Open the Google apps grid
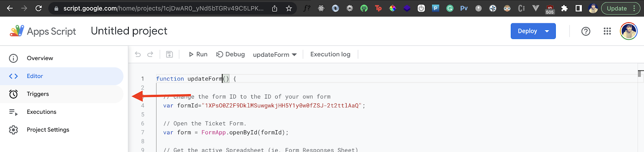This screenshot has width=644, height=152. (607, 31)
